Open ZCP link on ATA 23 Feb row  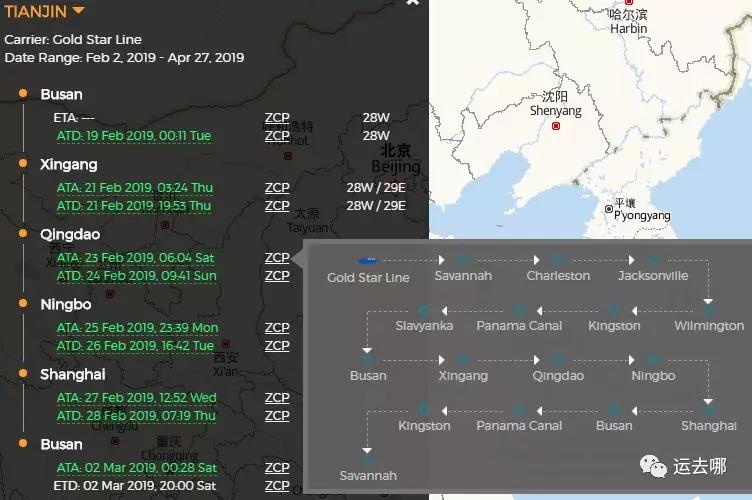click(x=277, y=258)
